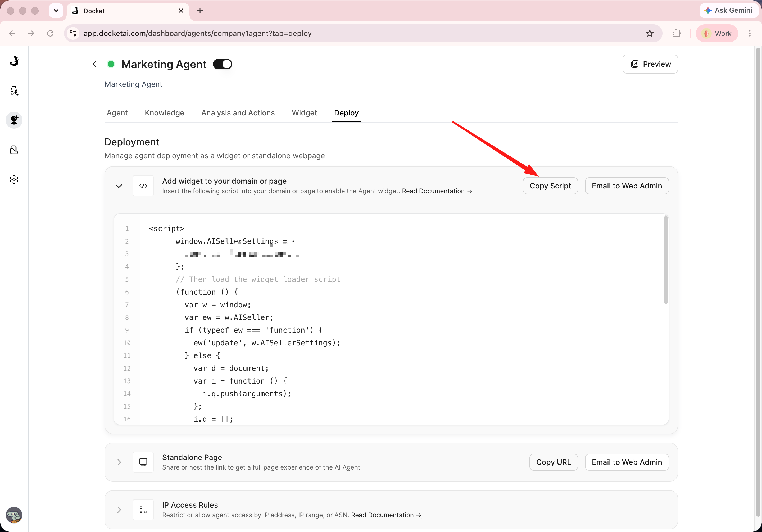Open the browser extensions puzzle icon

pos(676,33)
